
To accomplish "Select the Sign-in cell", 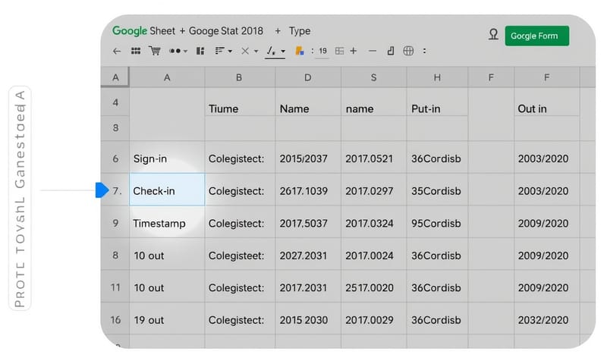I will pos(167,158).
